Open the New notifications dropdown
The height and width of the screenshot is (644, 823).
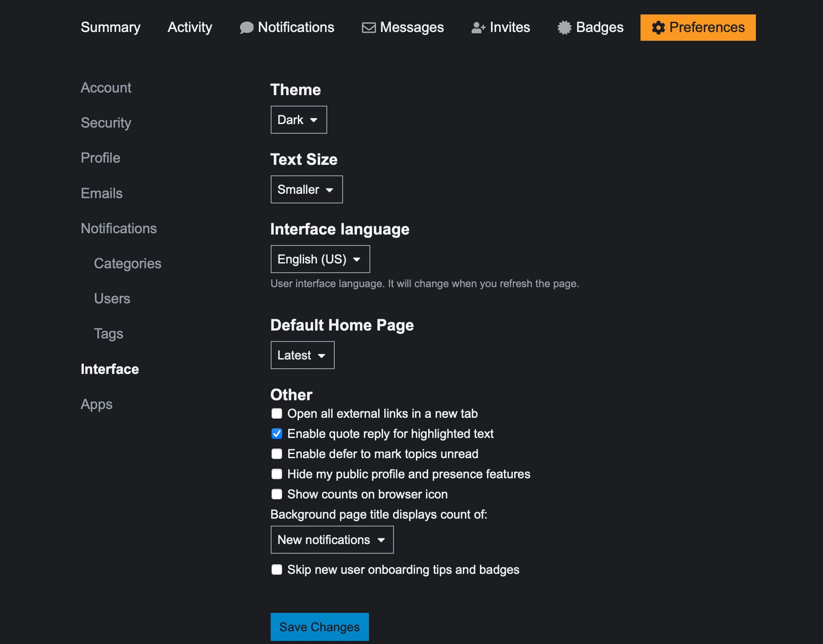(x=332, y=540)
